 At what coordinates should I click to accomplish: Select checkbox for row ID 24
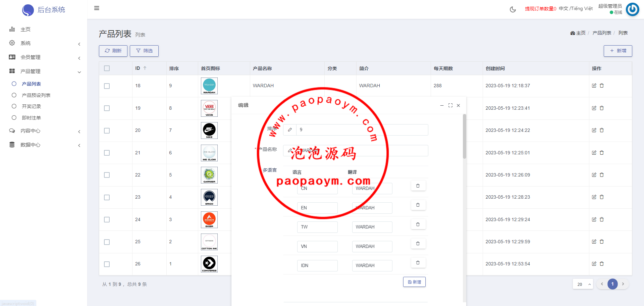(107, 219)
